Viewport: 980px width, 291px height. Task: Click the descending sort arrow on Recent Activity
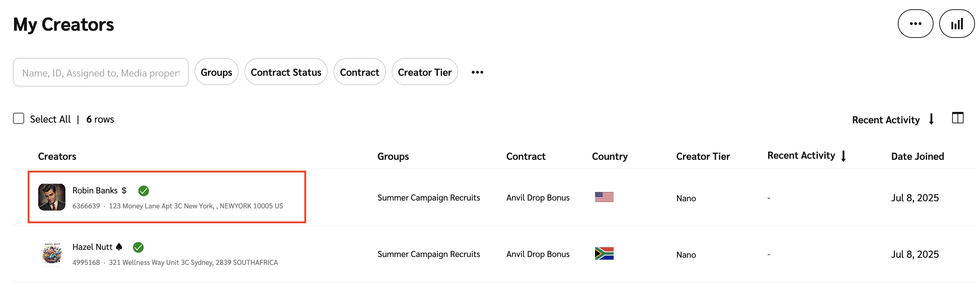coord(931,119)
